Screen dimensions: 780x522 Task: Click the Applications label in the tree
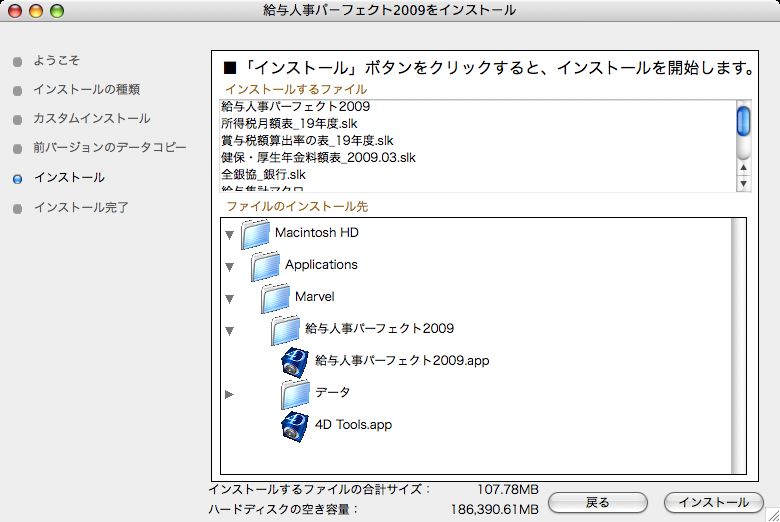pyautogui.click(x=321, y=264)
